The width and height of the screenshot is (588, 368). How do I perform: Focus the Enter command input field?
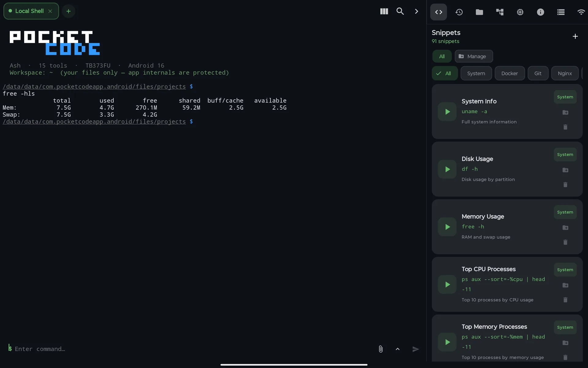190,349
